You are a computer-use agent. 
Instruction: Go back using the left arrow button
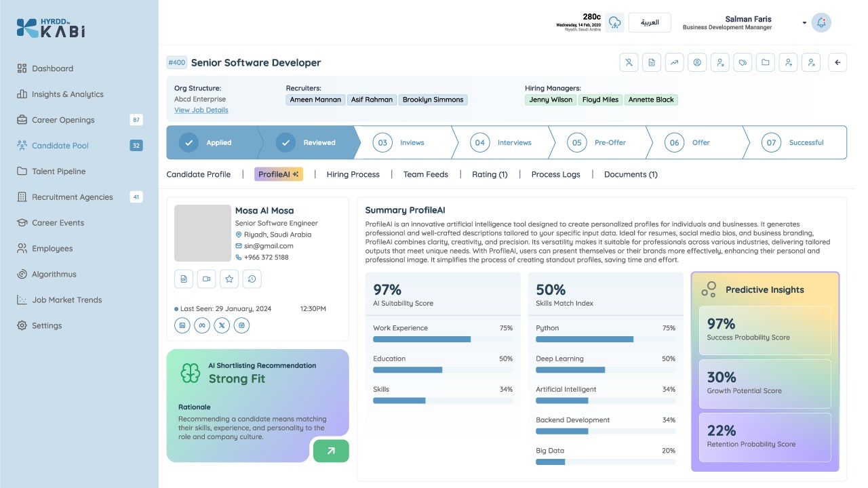tap(837, 62)
